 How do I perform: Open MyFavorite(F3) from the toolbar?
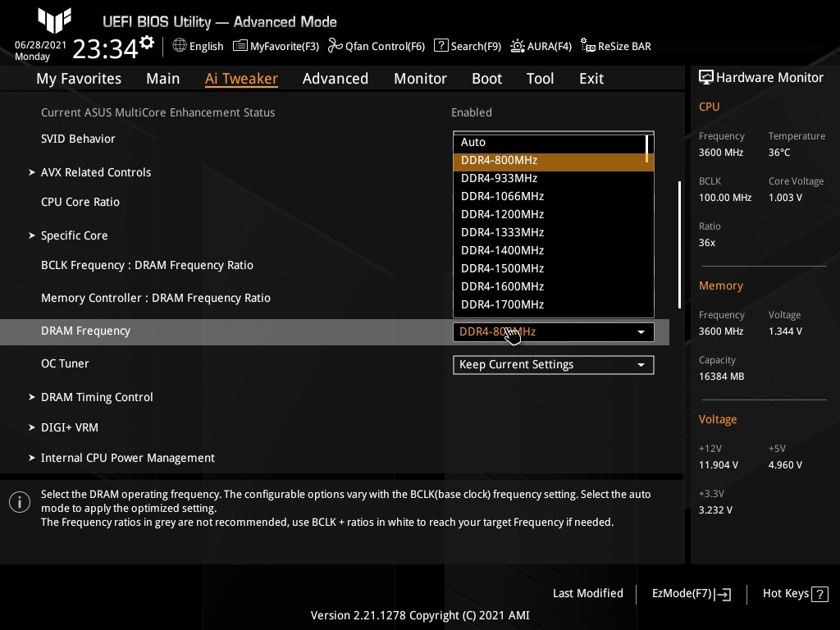240,46
